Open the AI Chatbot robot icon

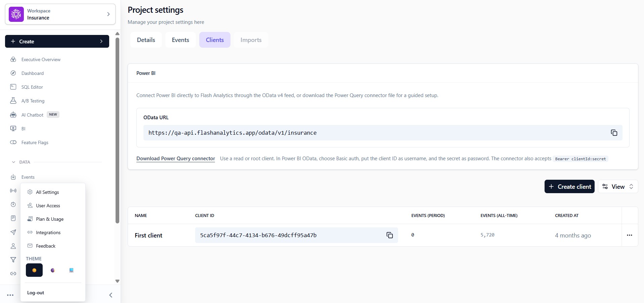(13, 115)
